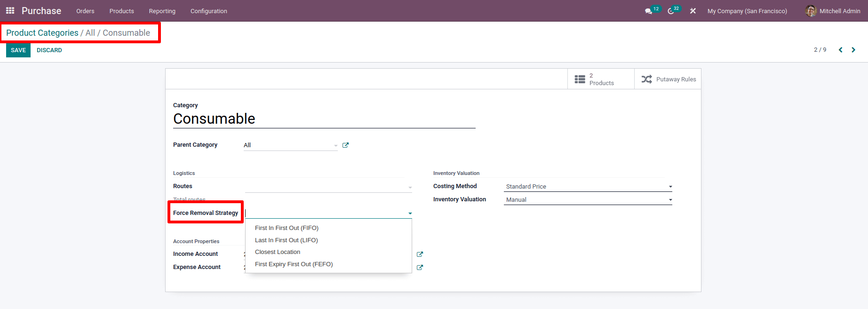
Task: Expand the Parent Category dropdown arrow
Action: click(x=335, y=146)
